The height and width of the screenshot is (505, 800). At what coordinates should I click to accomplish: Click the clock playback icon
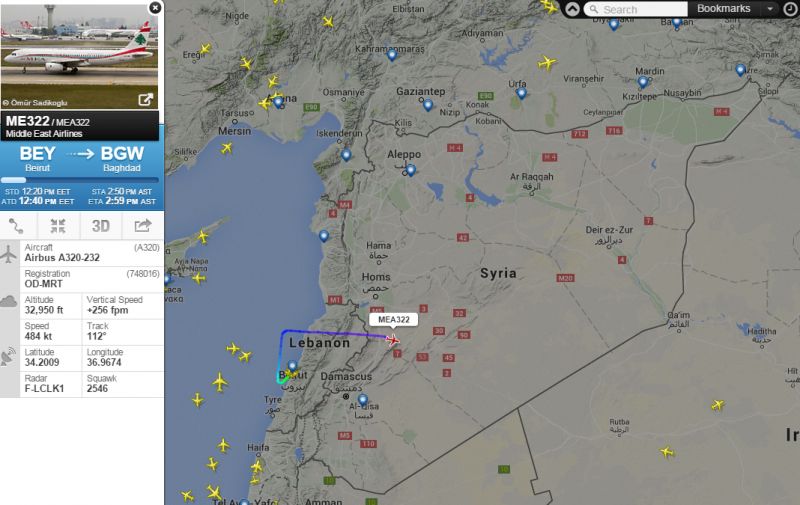pos(789,9)
